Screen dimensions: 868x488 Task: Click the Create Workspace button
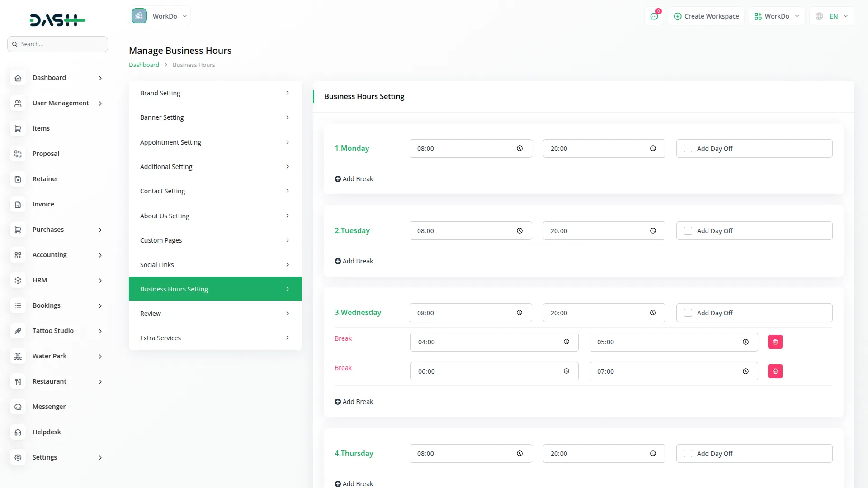pos(706,16)
